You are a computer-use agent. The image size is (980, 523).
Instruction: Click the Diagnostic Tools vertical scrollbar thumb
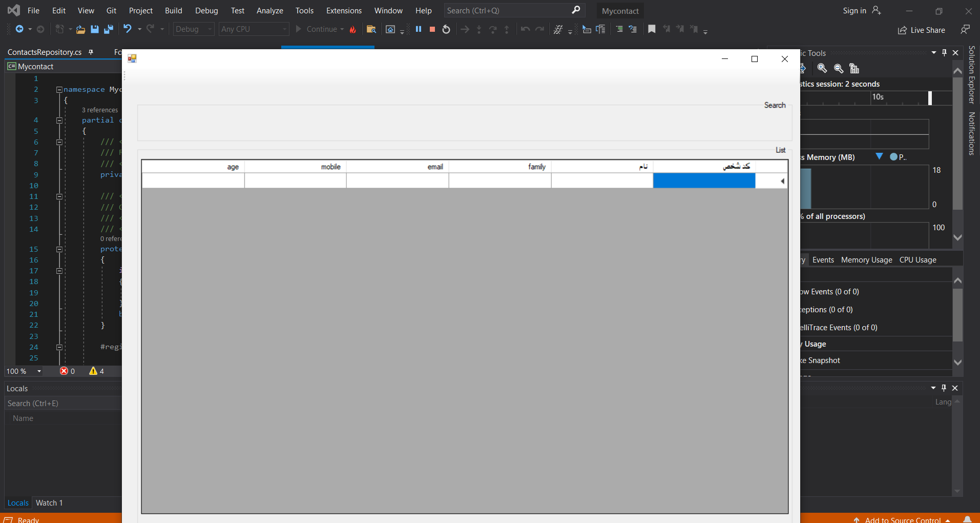(x=957, y=144)
